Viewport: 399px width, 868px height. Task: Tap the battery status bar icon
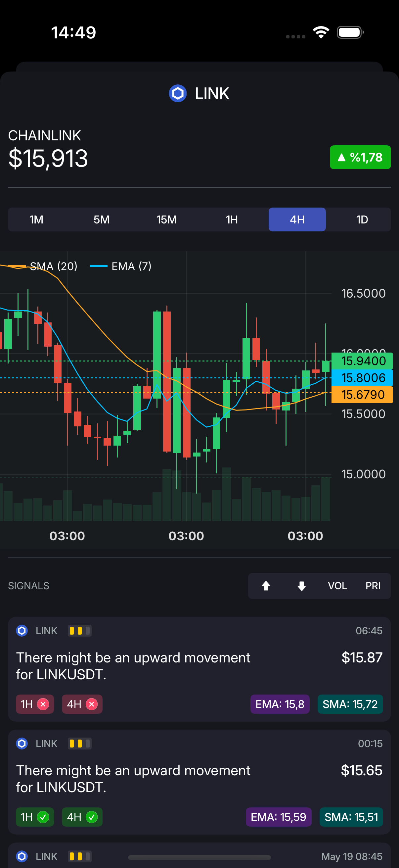point(350,32)
